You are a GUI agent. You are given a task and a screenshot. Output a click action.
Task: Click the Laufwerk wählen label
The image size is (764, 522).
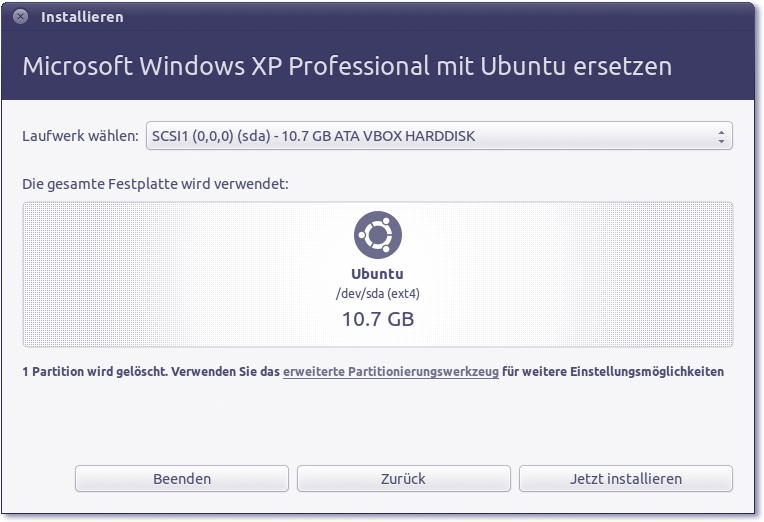coord(80,136)
